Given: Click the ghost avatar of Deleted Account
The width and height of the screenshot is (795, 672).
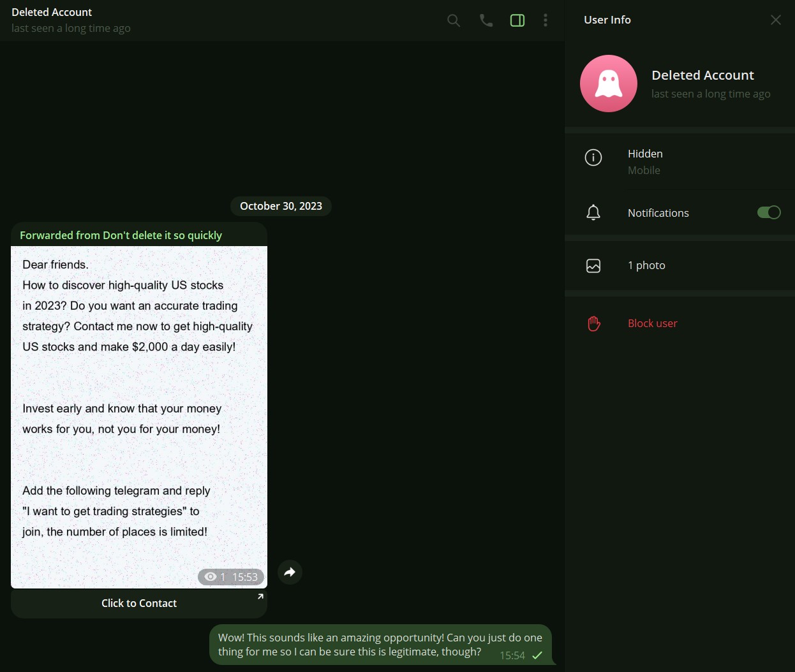Looking at the screenshot, I should coord(609,84).
